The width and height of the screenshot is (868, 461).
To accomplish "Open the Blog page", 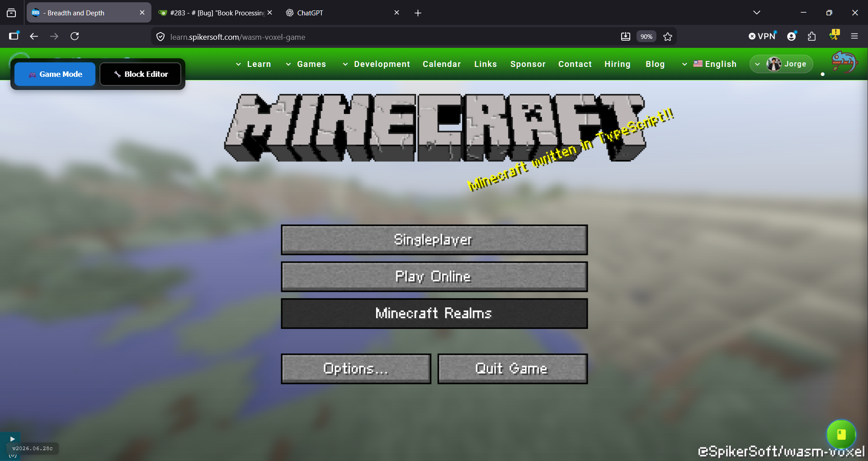I will [x=655, y=64].
